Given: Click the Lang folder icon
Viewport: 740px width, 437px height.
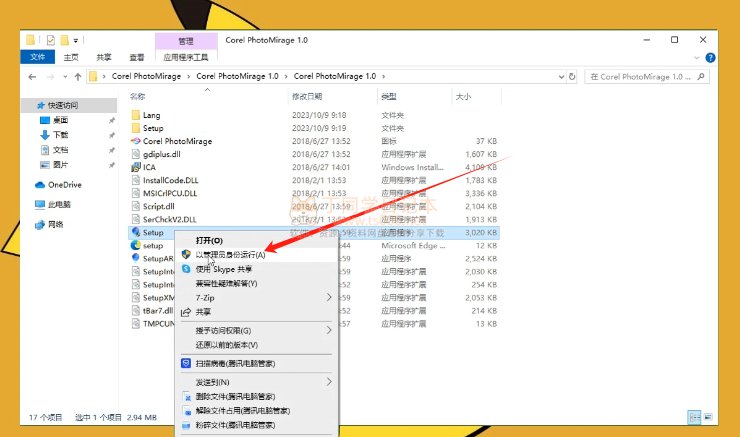Looking at the screenshot, I should click(136, 115).
